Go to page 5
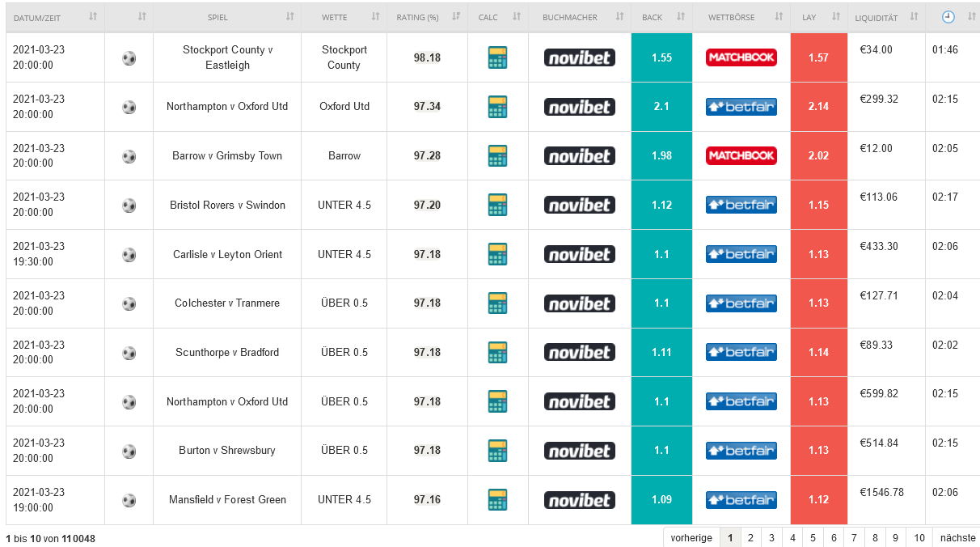Viewport: 980px width, 547px height. [x=813, y=537]
